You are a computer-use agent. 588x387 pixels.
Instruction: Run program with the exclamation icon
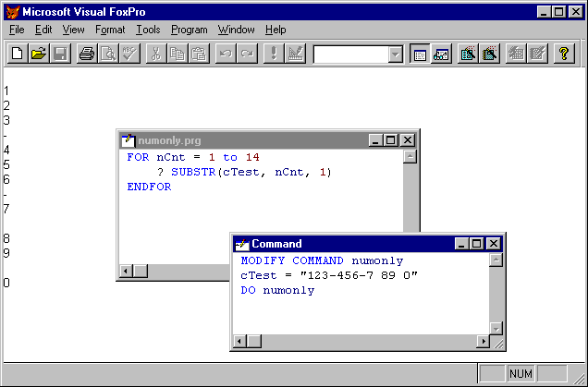coord(274,54)
